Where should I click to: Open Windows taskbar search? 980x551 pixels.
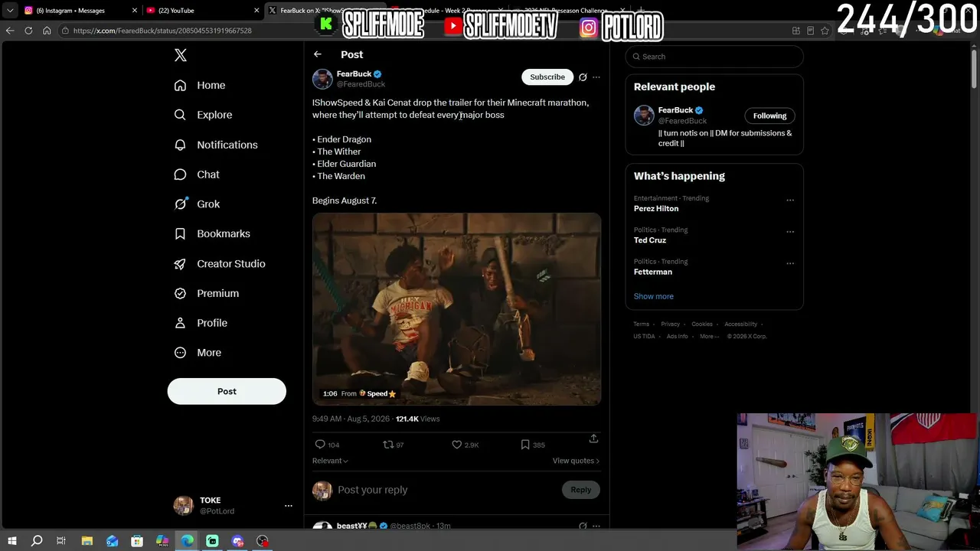pyautogui.click(x=36, y=541)
